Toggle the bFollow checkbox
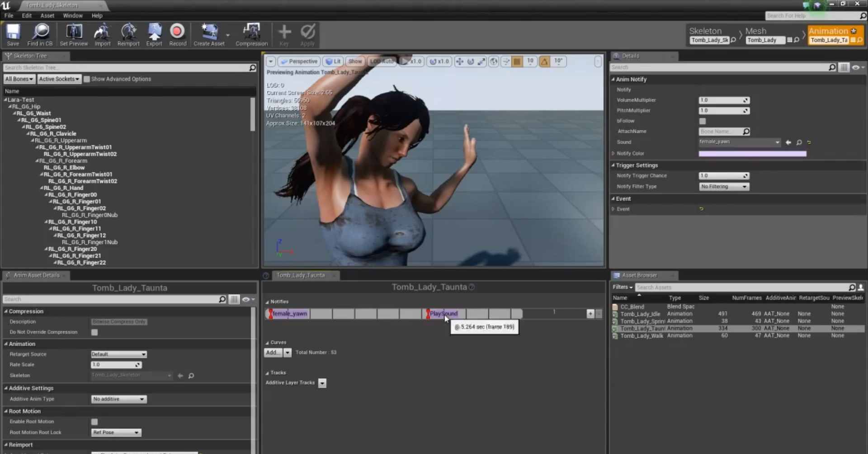 click(702, 121)
